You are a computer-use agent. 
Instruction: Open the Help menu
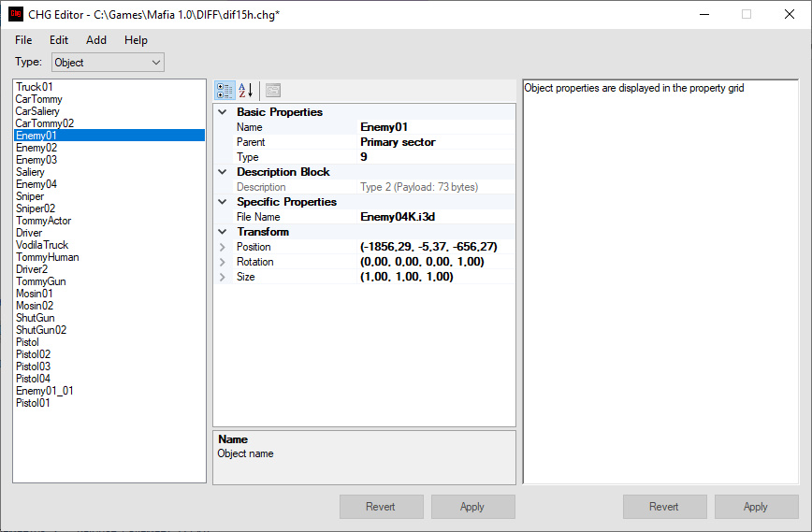(136, 40)
